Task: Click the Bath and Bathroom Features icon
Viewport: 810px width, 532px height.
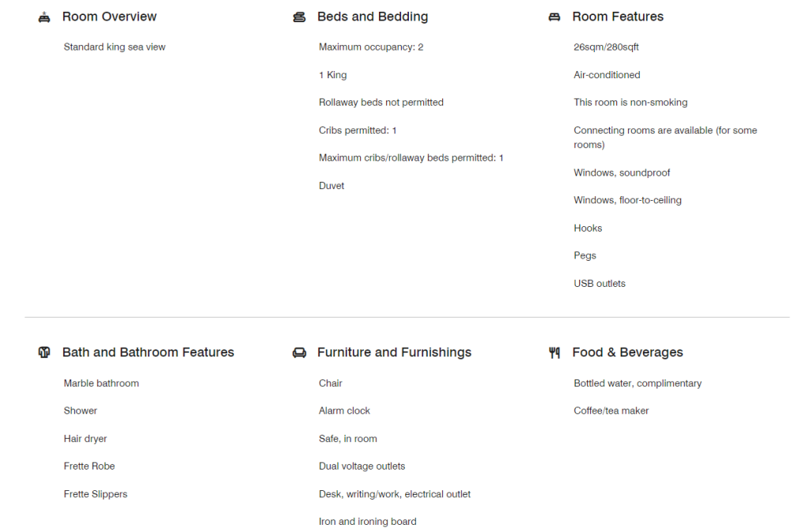Action: tap(44, 353)
